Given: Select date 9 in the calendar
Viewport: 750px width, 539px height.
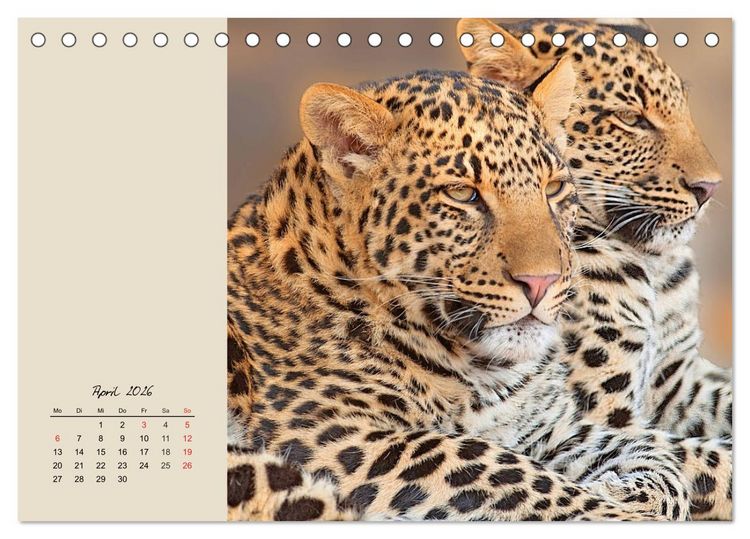Looking at the screenshot, I should coord(122,439).
